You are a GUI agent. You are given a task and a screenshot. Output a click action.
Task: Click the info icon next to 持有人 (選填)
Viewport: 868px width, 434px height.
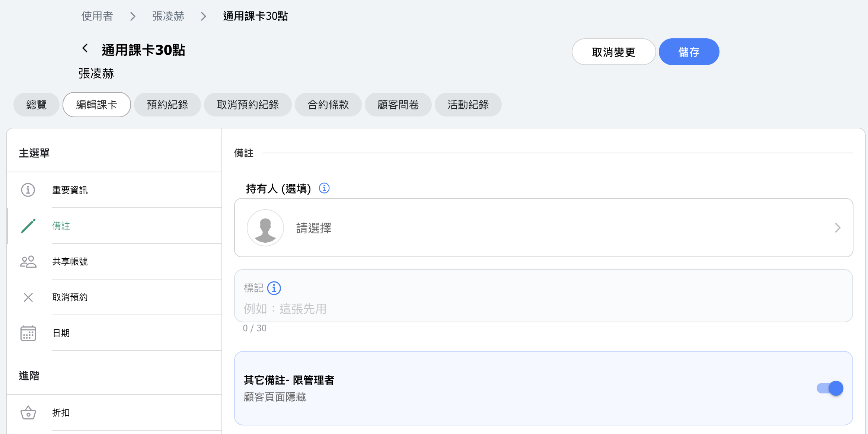(324, 188)
